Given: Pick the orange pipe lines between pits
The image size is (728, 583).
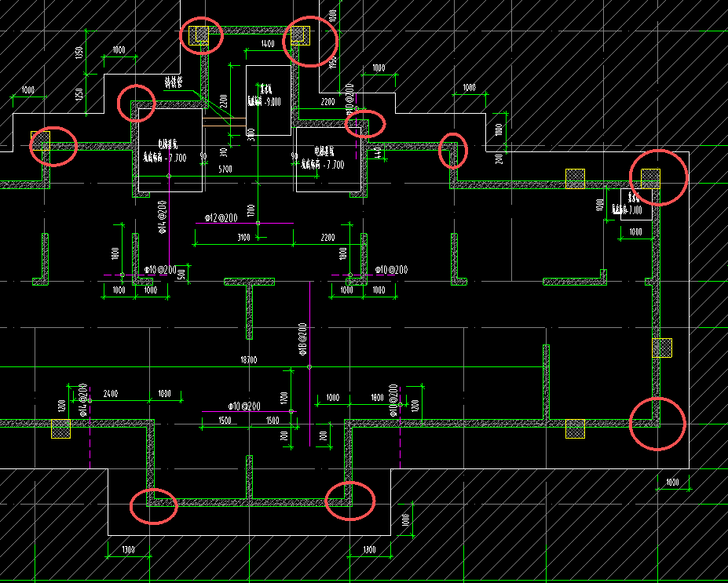Looking at the screenshot, I should coord(224,122).
